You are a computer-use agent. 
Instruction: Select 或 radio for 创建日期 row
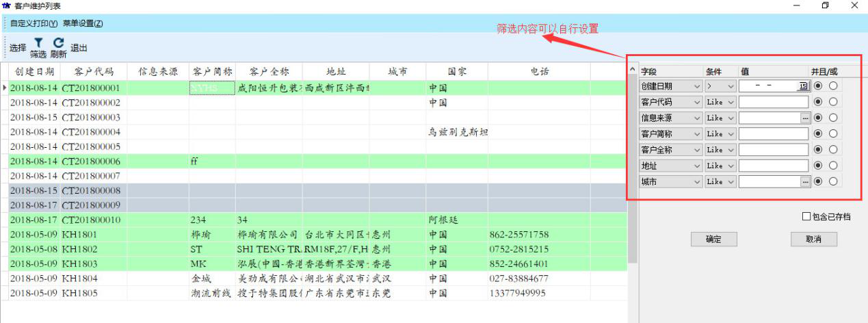[x=833, y=86]
